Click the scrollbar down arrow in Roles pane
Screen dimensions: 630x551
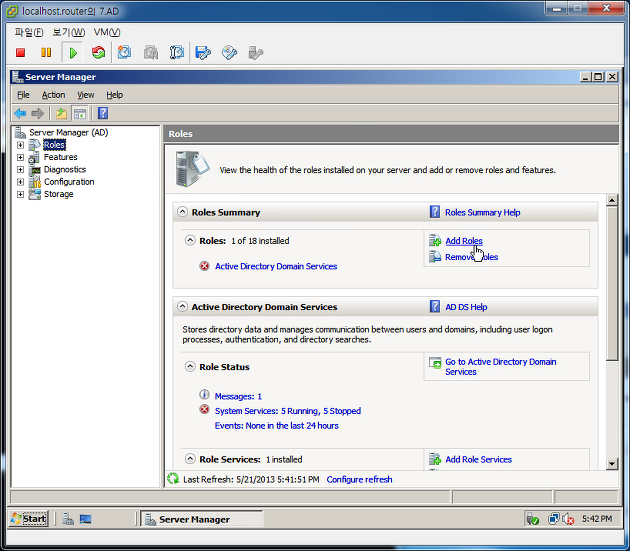[612, 464]
